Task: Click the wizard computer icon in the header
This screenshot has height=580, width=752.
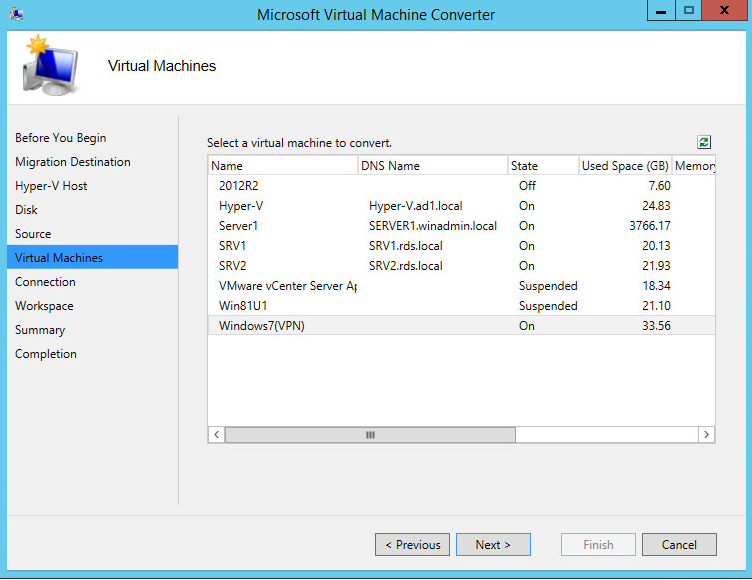Action: (x=49, y=65)
